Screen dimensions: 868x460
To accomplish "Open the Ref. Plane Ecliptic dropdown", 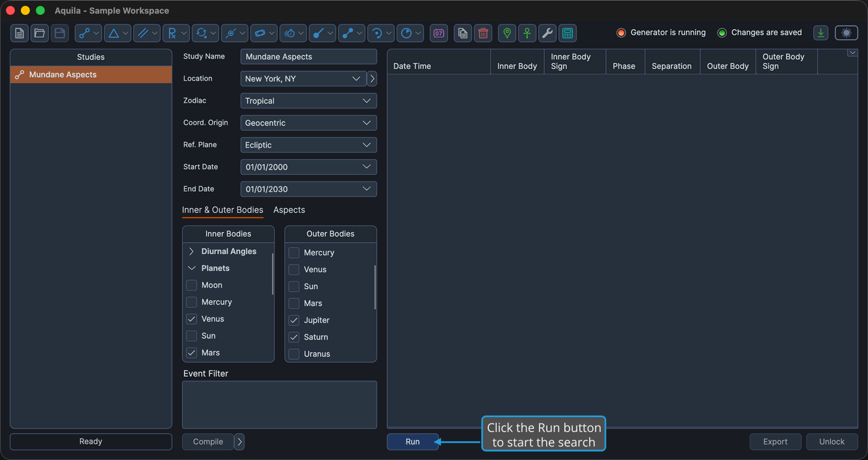I will (309, 145).
